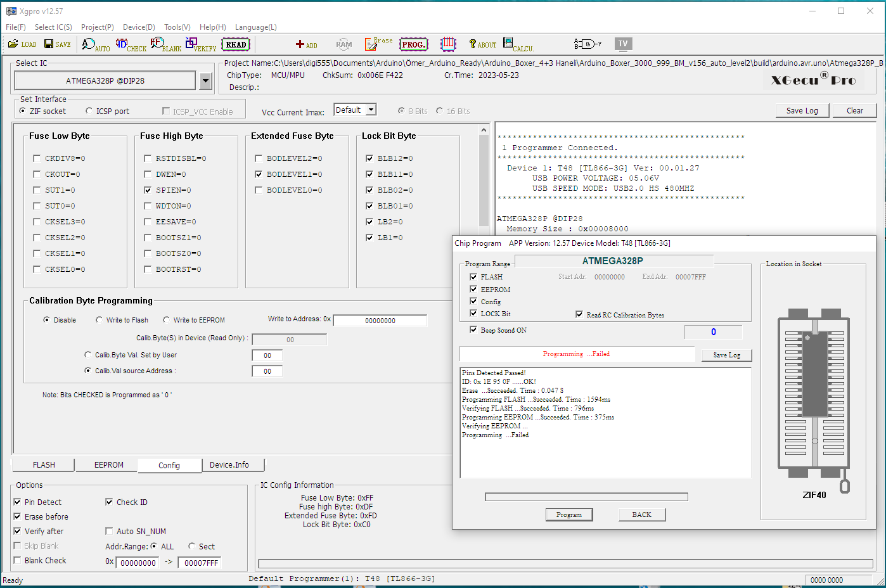
Task: Open the Vcc Current Imax dropdown
Action: (x=371, y=110)
